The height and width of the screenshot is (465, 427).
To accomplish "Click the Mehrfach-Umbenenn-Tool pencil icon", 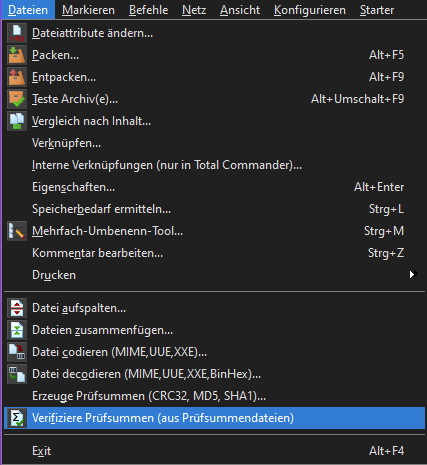I will coord(17,231).
